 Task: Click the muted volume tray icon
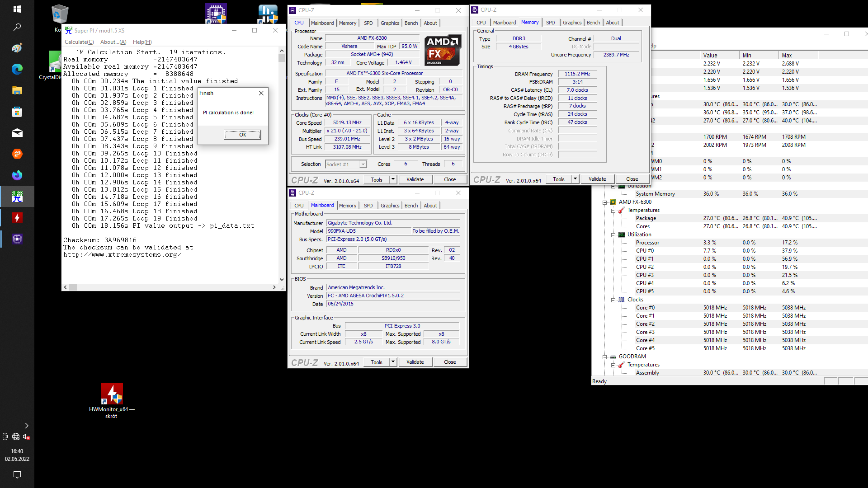(27, 436)
